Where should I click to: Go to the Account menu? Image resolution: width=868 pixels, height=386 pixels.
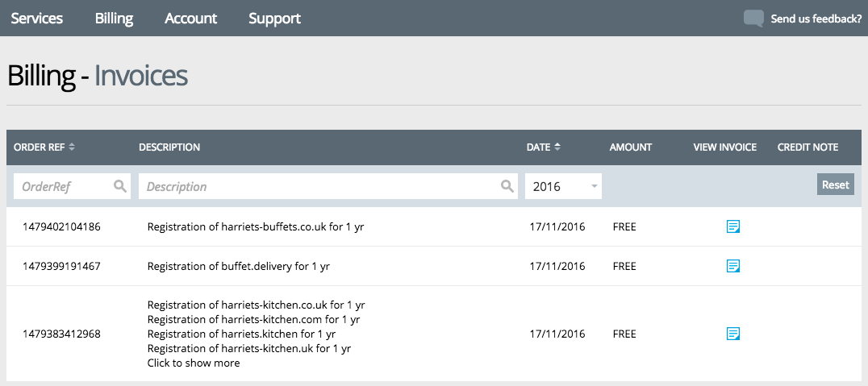click(x=190, y=19)
